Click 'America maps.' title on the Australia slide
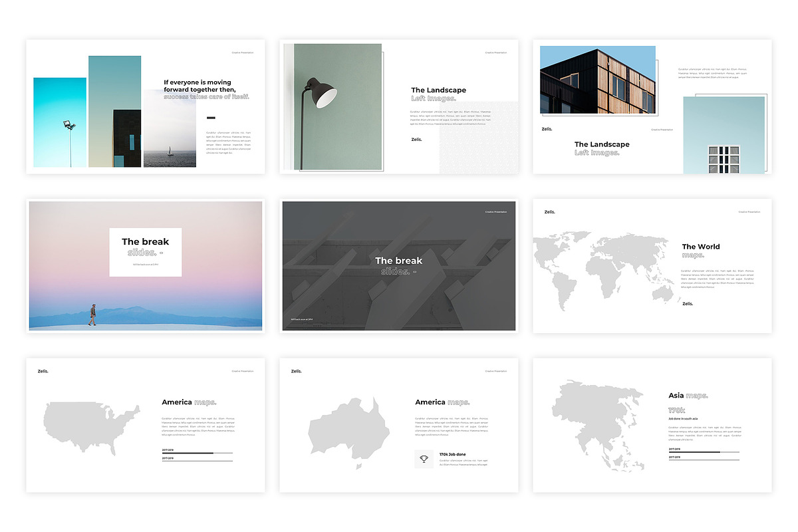 pos(442,402)
